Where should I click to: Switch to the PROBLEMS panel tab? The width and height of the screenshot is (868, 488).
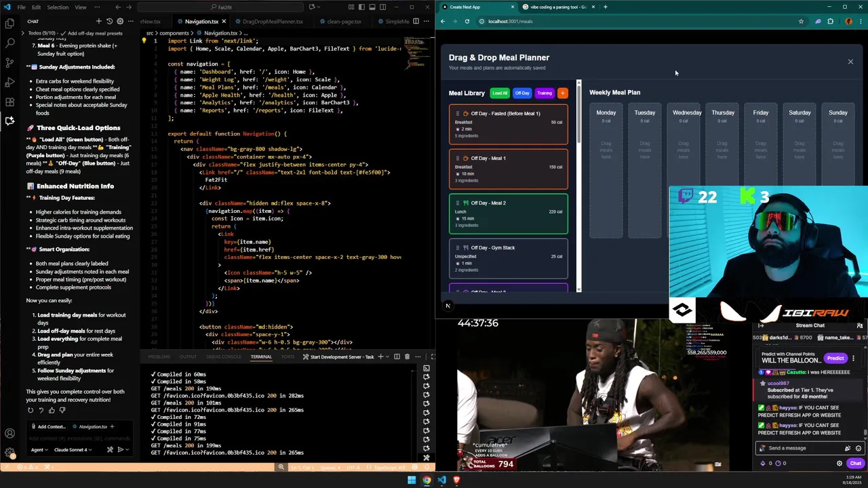point(159,357)
